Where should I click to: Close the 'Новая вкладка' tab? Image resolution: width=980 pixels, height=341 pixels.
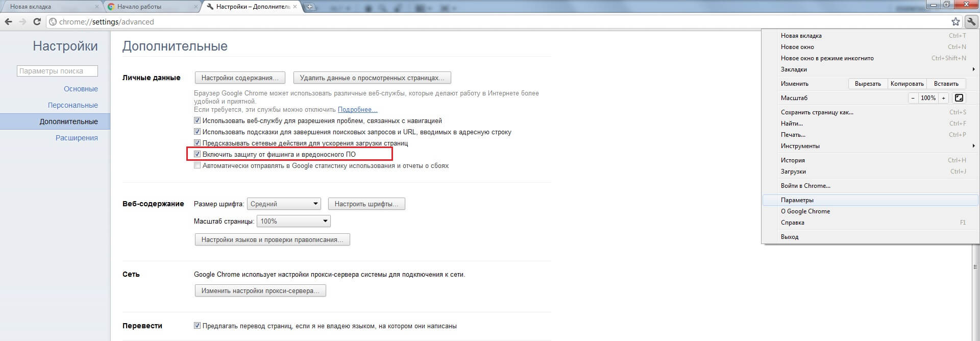97,7
